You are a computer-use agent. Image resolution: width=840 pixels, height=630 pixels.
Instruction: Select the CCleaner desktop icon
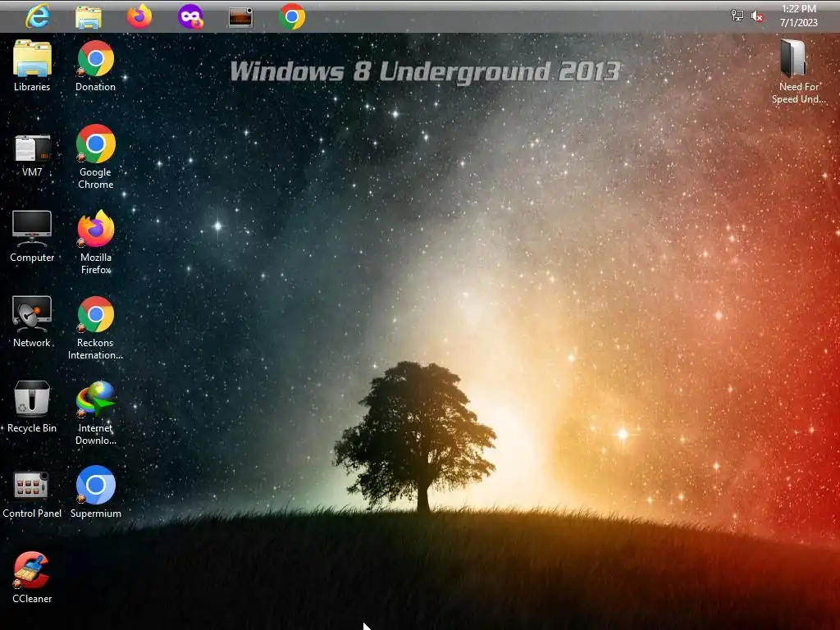pos(32,577)
